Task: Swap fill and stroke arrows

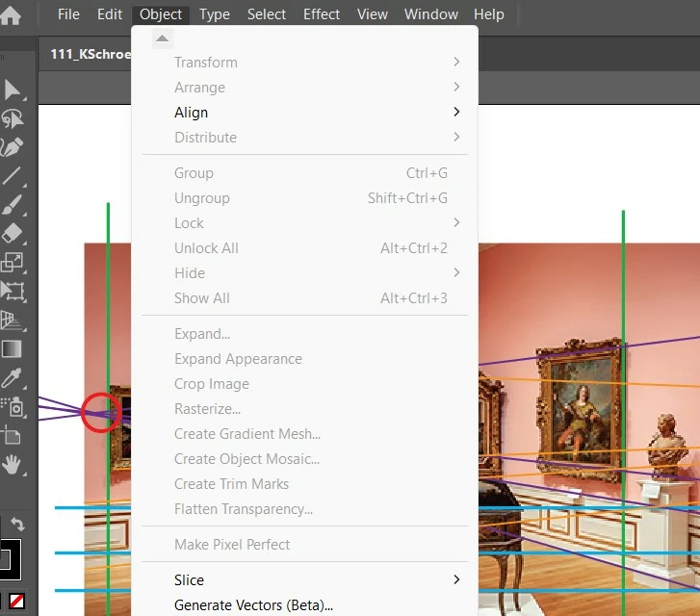Action: (x=17, y=524)
